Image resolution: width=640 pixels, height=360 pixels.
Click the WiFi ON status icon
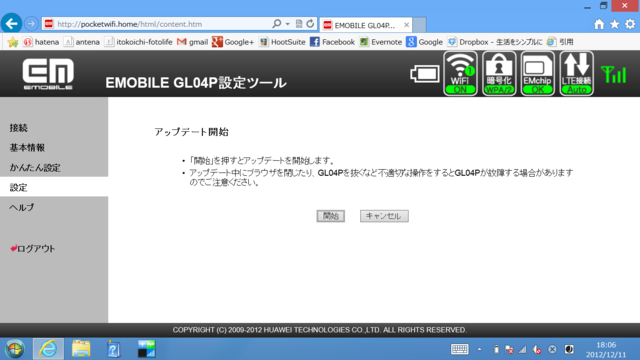click(x=460, y=74)
